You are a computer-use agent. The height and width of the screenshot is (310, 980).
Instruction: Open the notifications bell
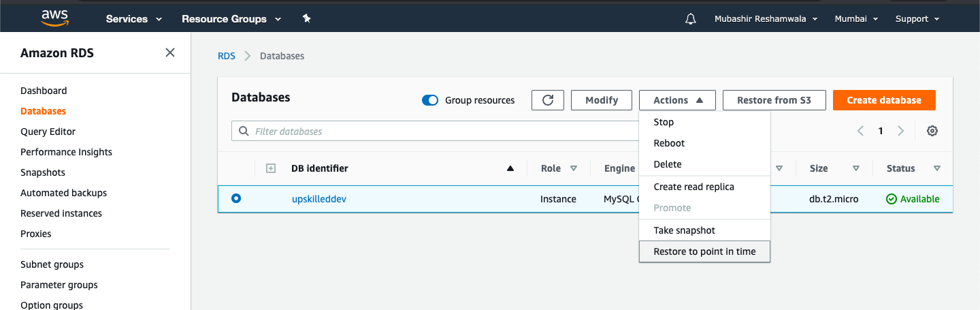point(691,19)
